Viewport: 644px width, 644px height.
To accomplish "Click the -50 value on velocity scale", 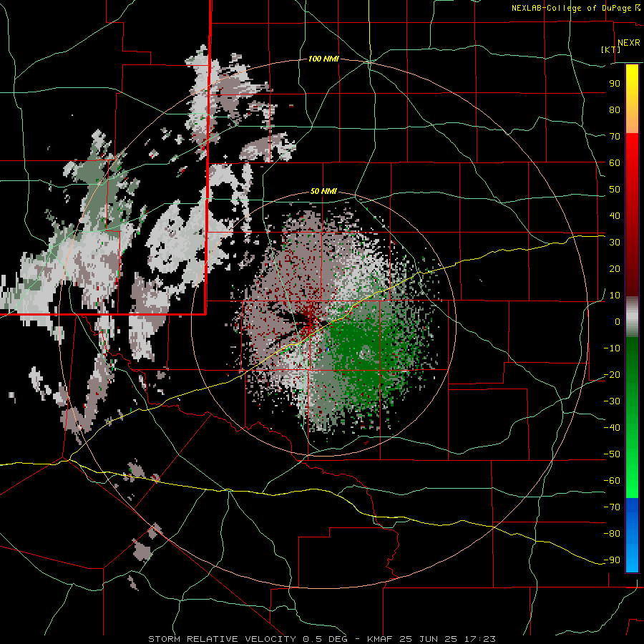I will pyautogui.click(x=612, y=454).
